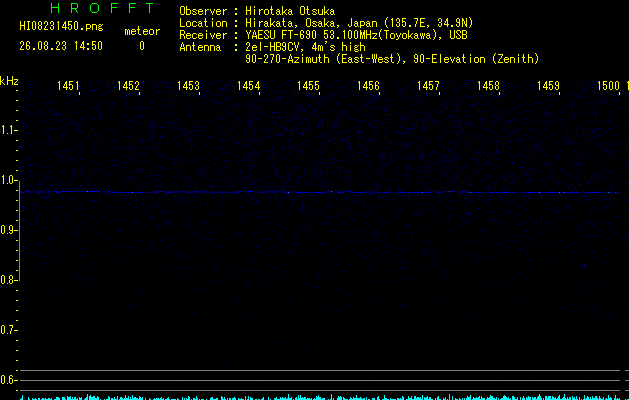Viewport: 629px width, 400px height.
Task: Click the 1456 time axis label
Action: 368,85
